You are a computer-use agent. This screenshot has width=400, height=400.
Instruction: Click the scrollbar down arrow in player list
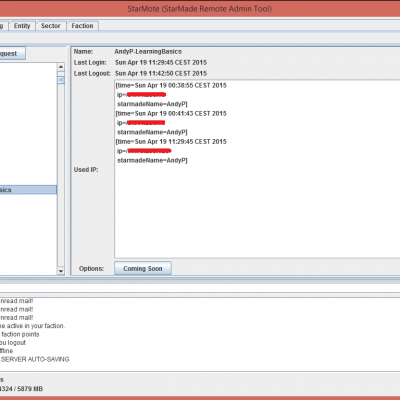[x=61, y=271]
